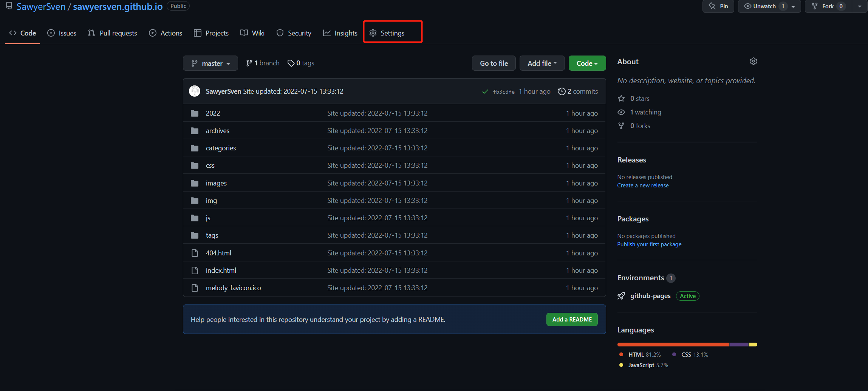This screenshot has width=868, height=391.
Task: Click the file icon of 404.html
Action: coord(195,253)
